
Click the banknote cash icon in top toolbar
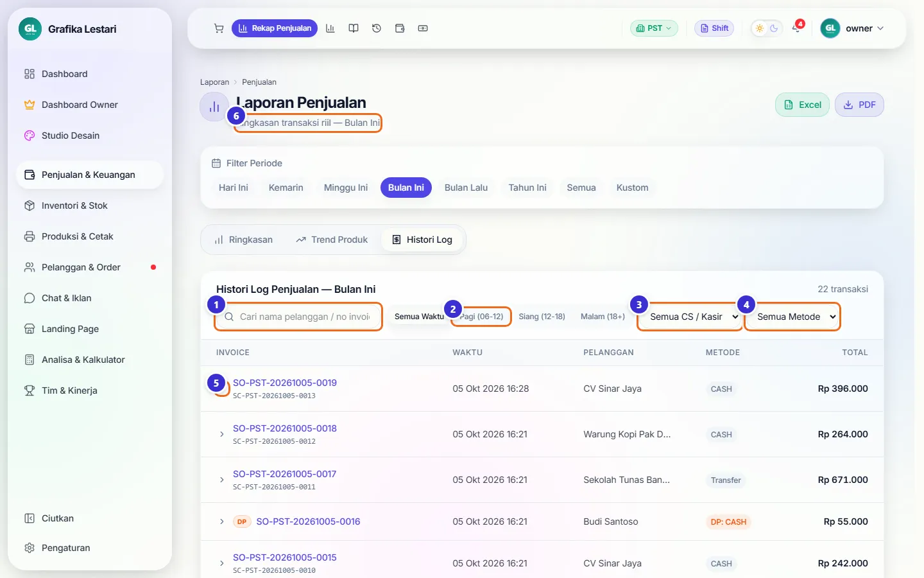[x=423, y=28]
